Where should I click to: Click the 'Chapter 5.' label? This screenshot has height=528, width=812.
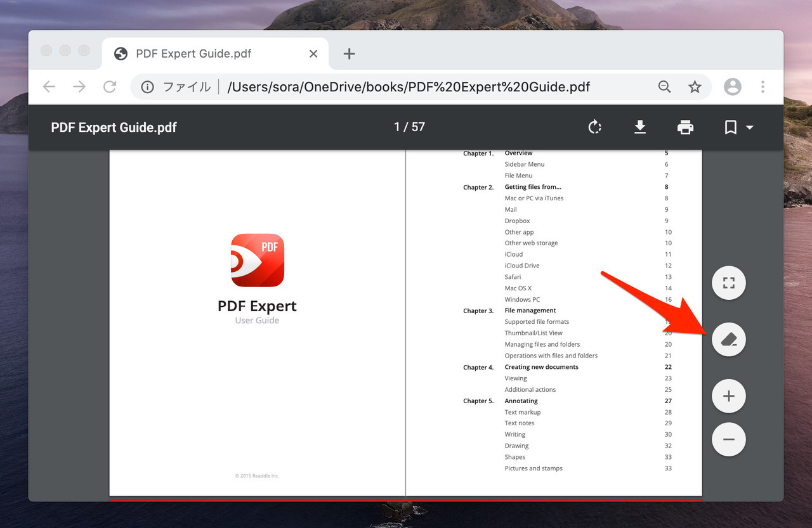(x=478, y=401)
